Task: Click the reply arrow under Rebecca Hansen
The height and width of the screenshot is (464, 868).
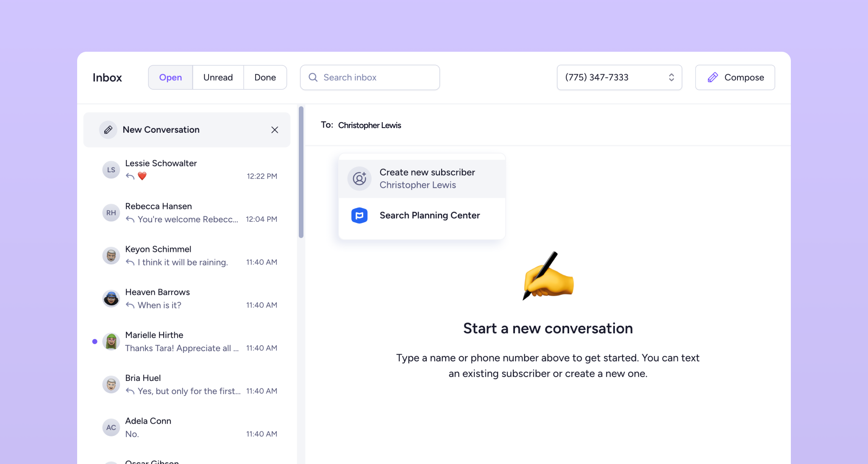Action: [130, 219]
